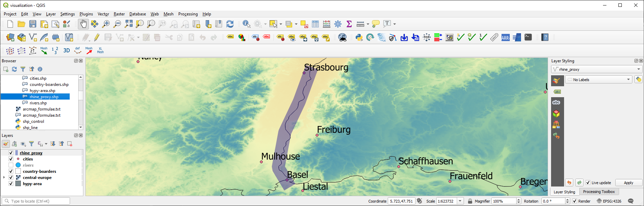Viewport: 644px width, 206px height.
Task: Click the redo style button beside Live update
Action: pyautogui.click(x=579, y=183)
